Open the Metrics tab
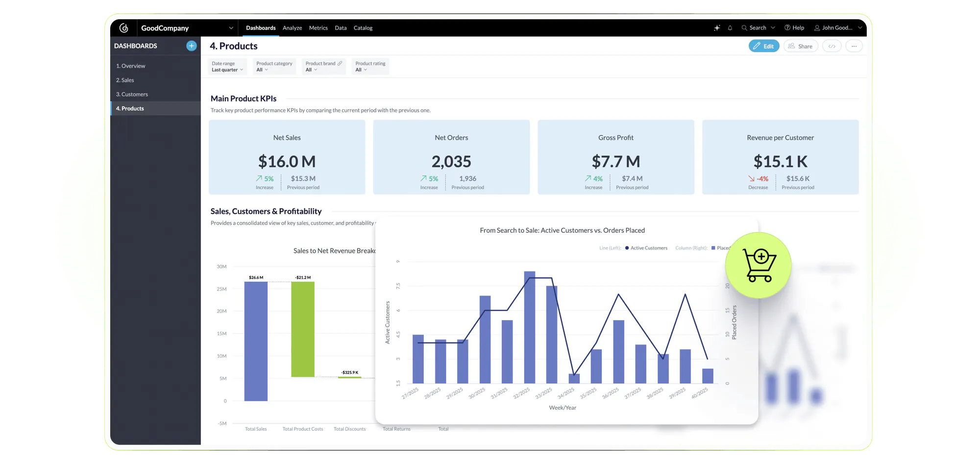Screen dimensions: 980x467 click(x=318, y=28)
